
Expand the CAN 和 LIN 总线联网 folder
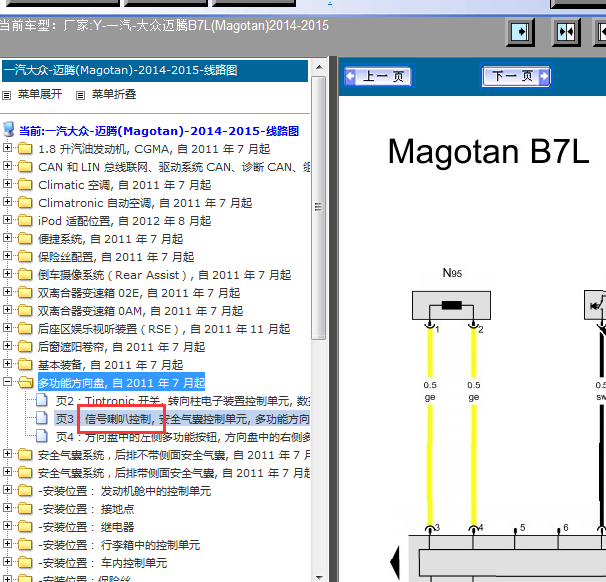click(x=7, y=166)
